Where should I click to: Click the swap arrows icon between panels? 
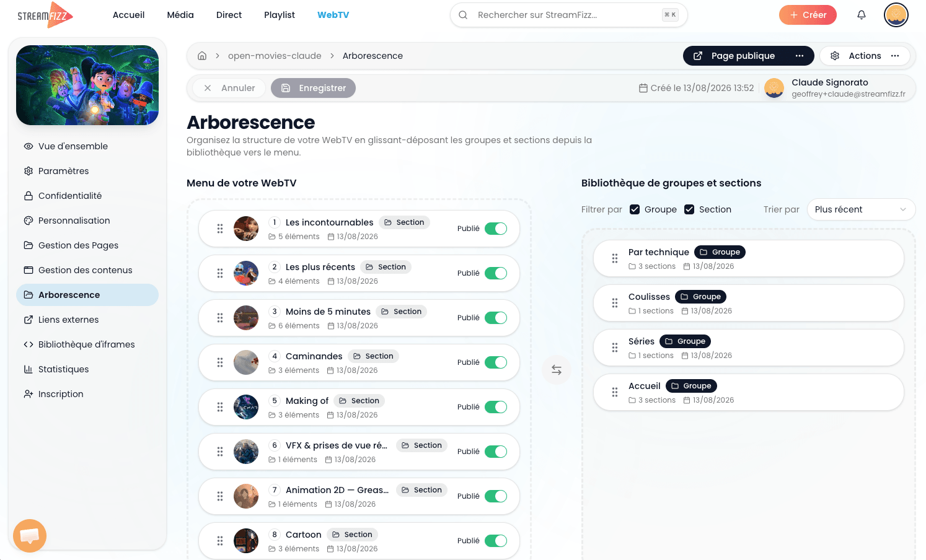click(557, 370)
